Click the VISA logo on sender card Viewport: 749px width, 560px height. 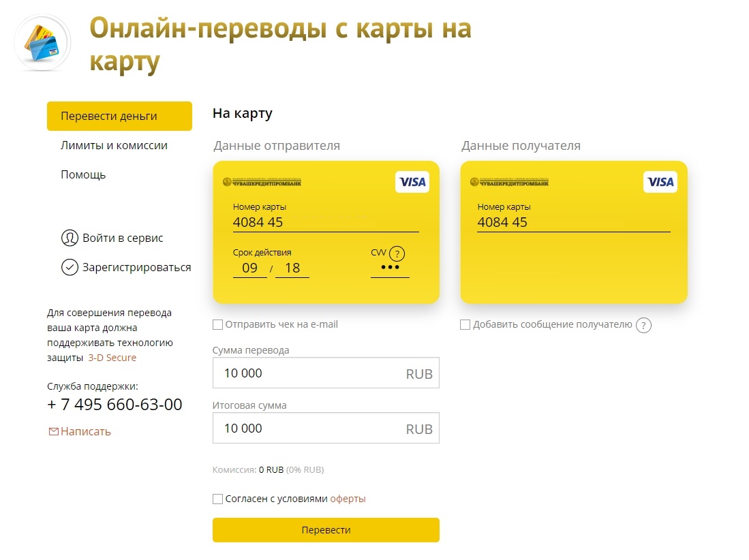412,182
